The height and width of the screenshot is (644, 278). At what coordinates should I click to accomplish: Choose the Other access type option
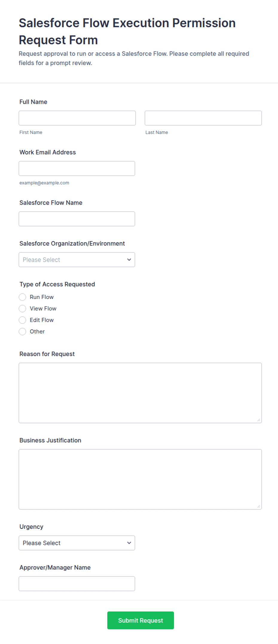[22, 332]
